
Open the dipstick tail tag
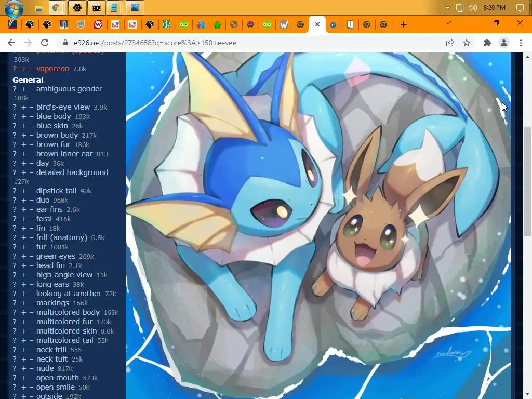click(56, 191)
